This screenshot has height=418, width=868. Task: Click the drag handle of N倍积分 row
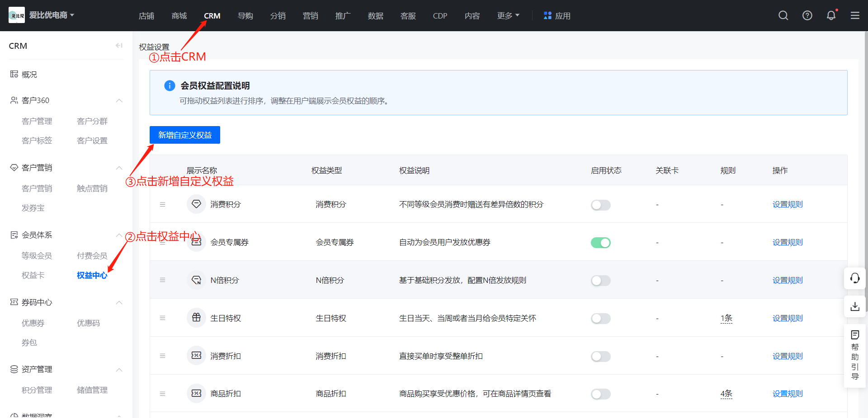(162, 280)
